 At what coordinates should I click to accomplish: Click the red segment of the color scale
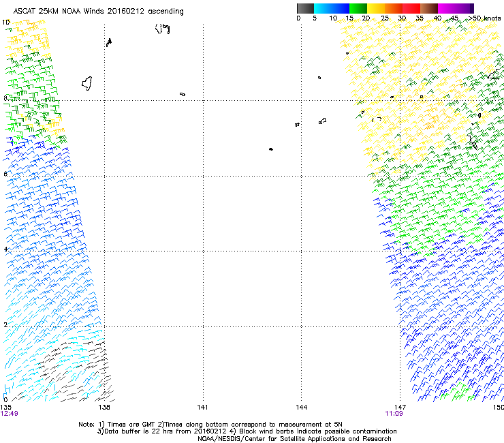pos(411,8)
